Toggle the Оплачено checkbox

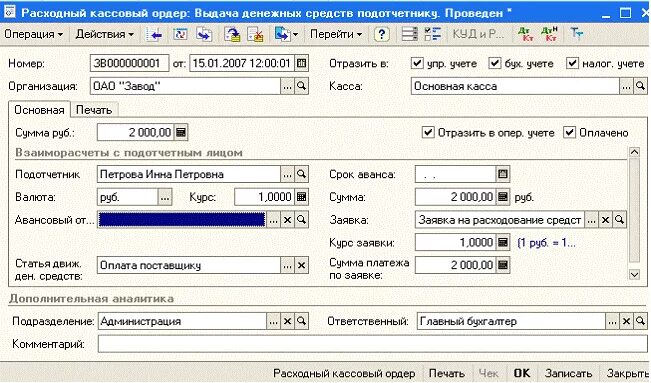click(x=569, y=133)
